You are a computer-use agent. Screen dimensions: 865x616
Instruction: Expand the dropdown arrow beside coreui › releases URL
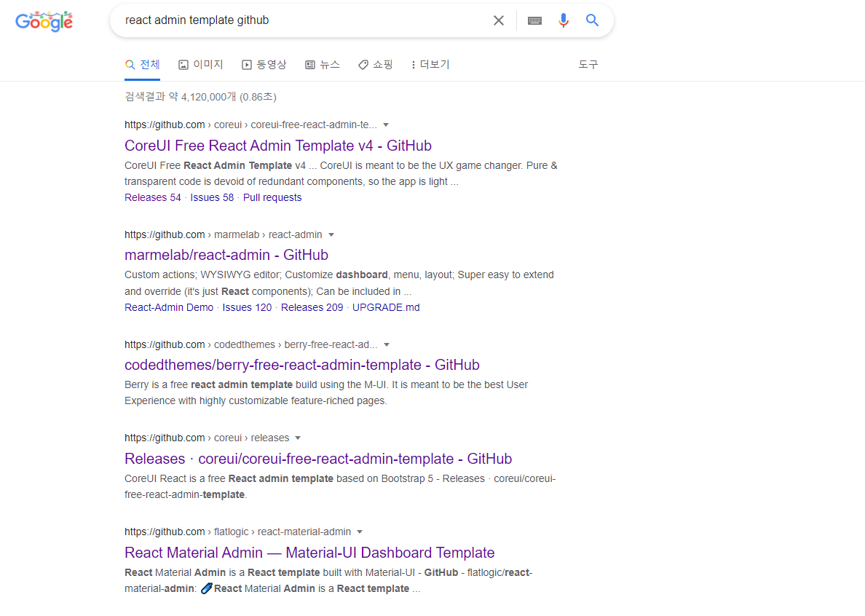297,438
